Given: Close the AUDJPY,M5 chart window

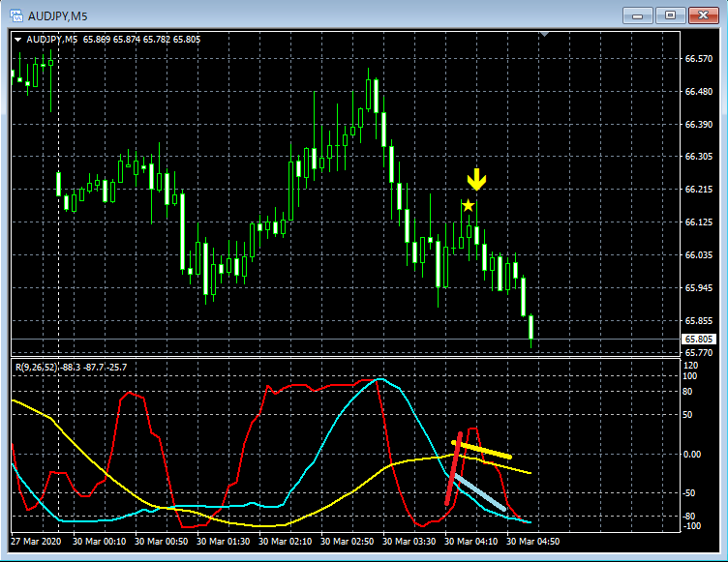Looking at the screenshot, I should click(x=703, y=15).
